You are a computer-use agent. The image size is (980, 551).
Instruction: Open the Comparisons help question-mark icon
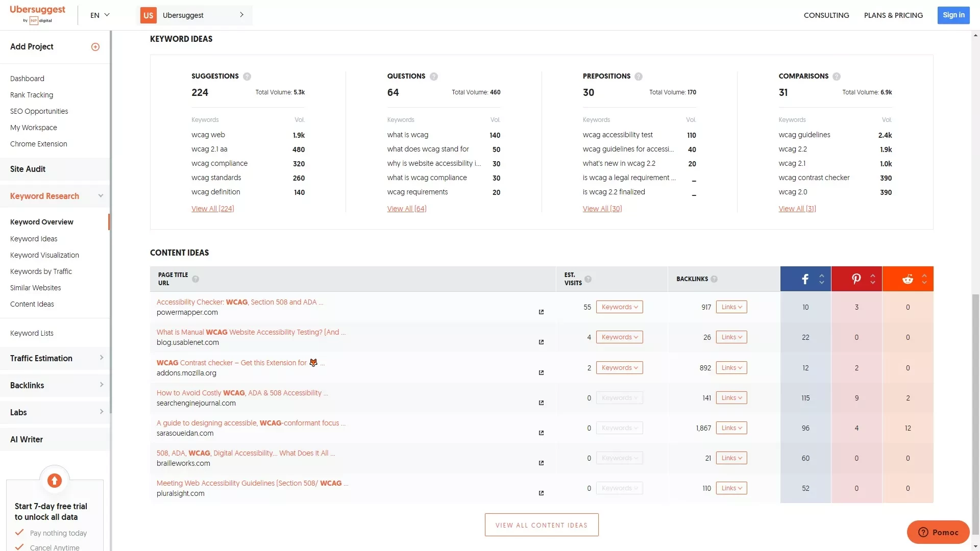(837, 77)
